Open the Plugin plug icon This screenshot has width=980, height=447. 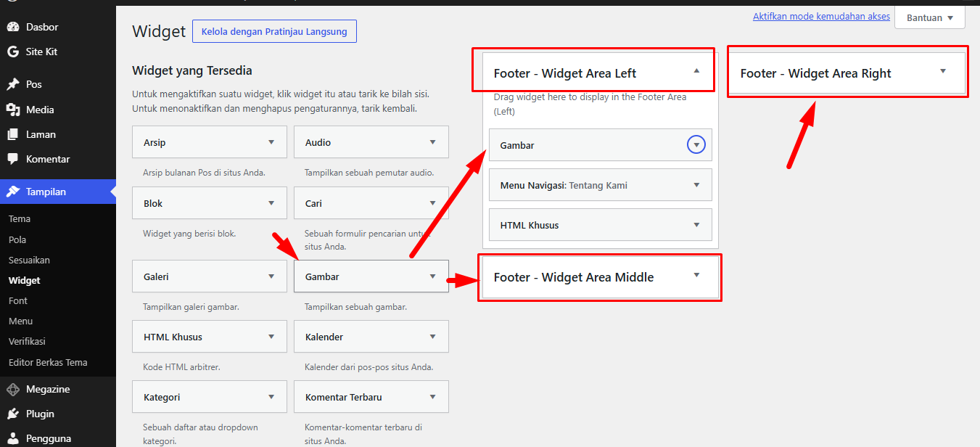(x=13, y=414)
